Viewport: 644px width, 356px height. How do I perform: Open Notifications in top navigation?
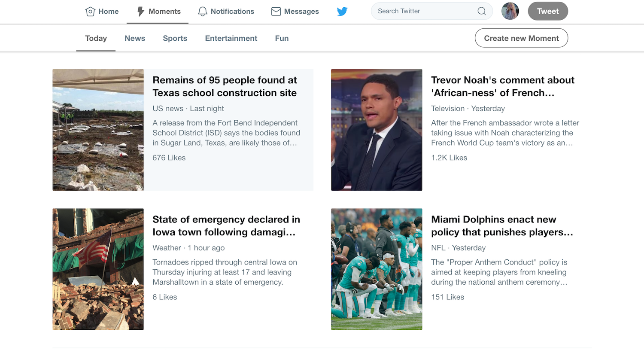click(x=226, y=12)
